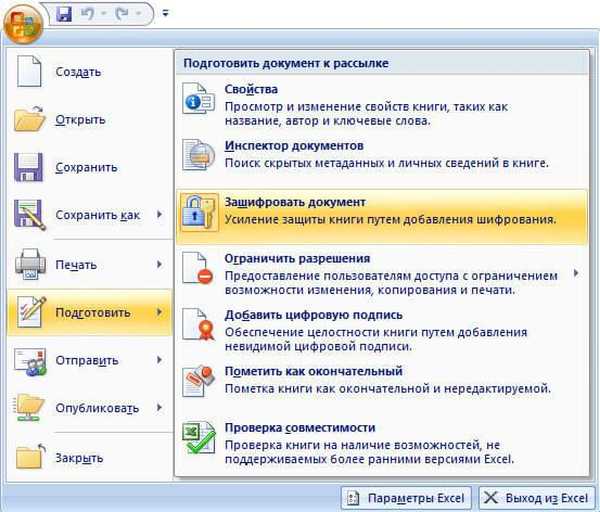Click the Свойства description starting with "Просмотр и изменение свойств книги"
The image size is (600, 512).
pos(366,114)
